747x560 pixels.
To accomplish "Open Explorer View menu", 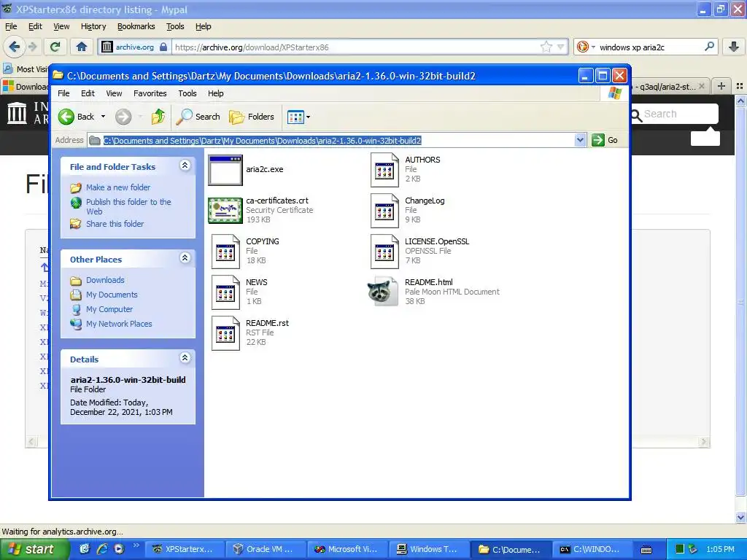I will point(114,94).
